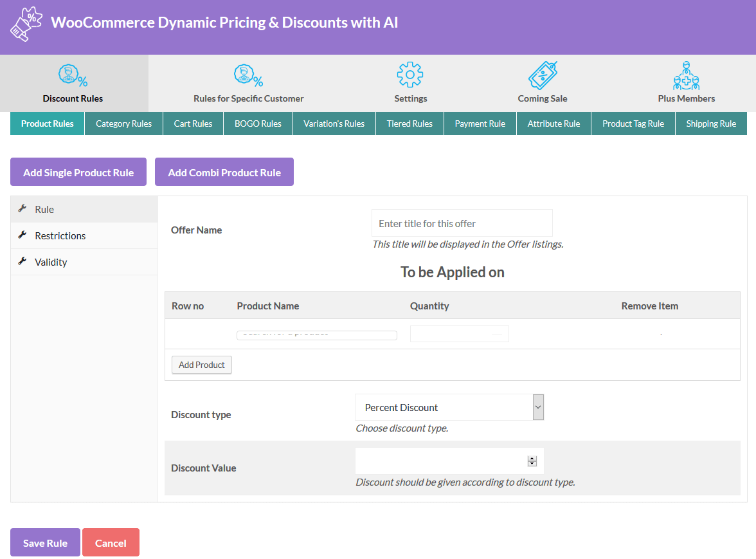Click the Settings gear icon
The width and height of the screenshot is (756, 559).
tap(410, 75)
